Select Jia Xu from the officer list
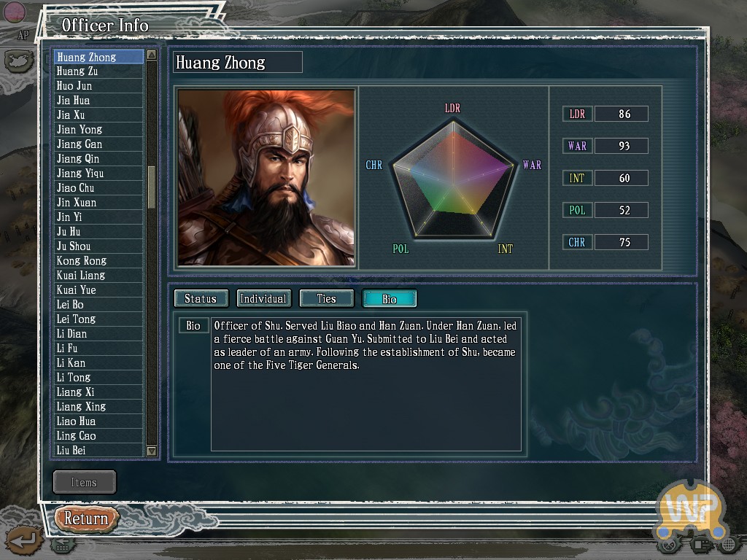 pos(98,114)
